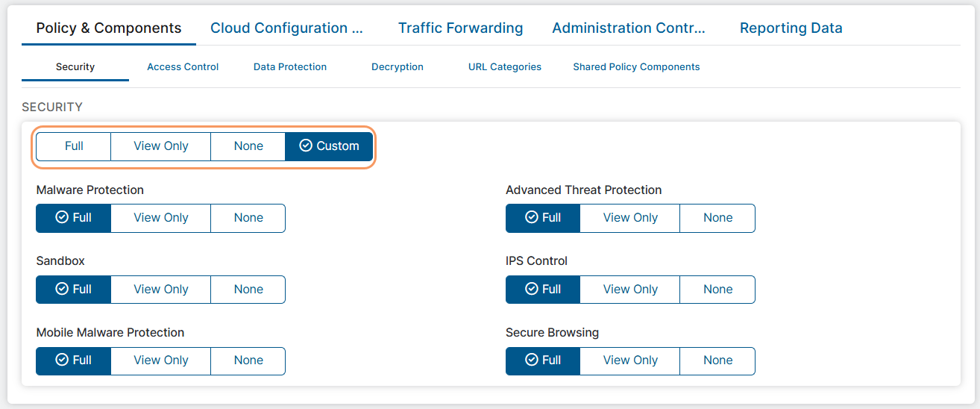Screen dimensions: 980x409
Task: Set Malware Protection to View Only
Action: pyautogui.click(x=161, y=218)
